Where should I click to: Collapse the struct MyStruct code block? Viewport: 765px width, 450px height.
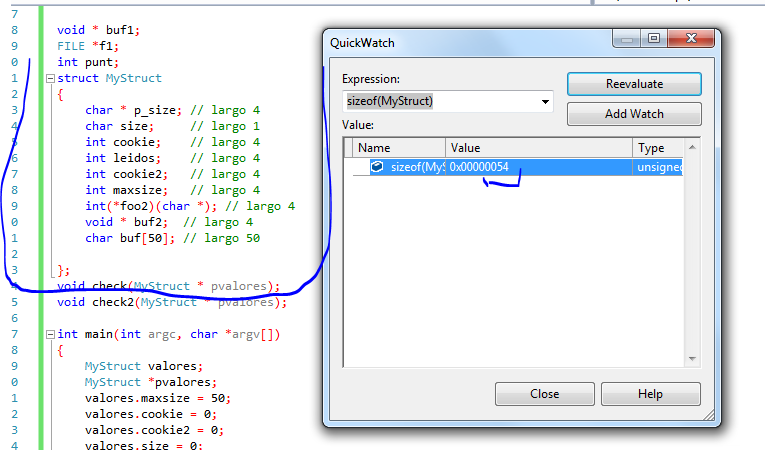[x=50, y=78]
